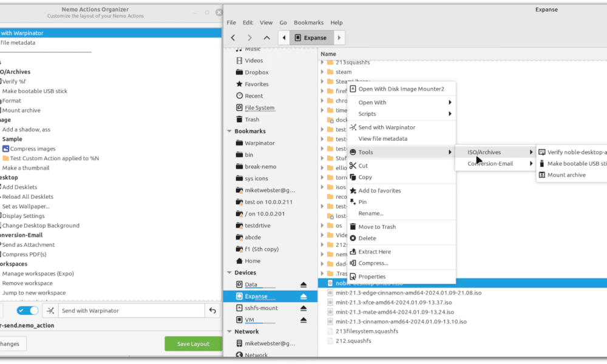Click the Favorites star icon in sidebar

coord(239,84)
